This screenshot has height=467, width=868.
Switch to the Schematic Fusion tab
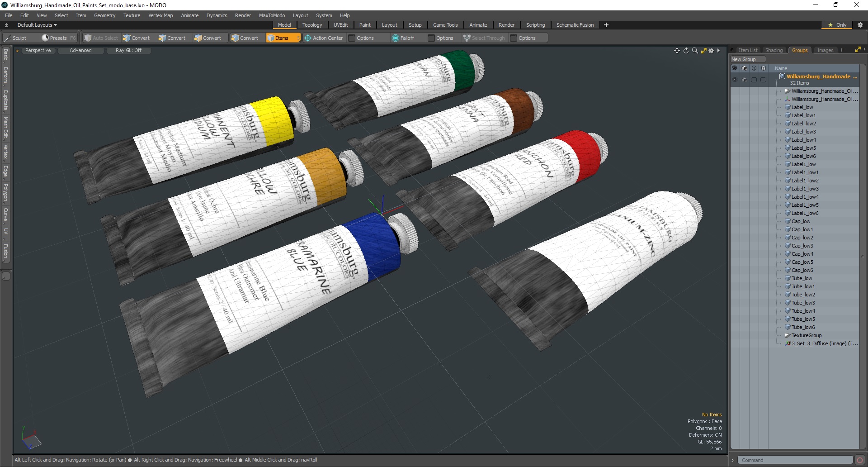575,25
